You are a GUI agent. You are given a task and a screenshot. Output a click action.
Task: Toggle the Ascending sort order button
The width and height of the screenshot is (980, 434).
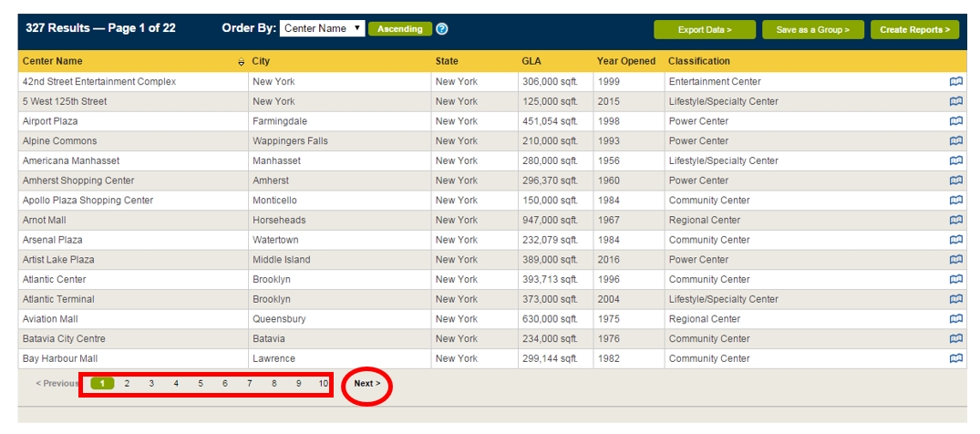(400, 29)
